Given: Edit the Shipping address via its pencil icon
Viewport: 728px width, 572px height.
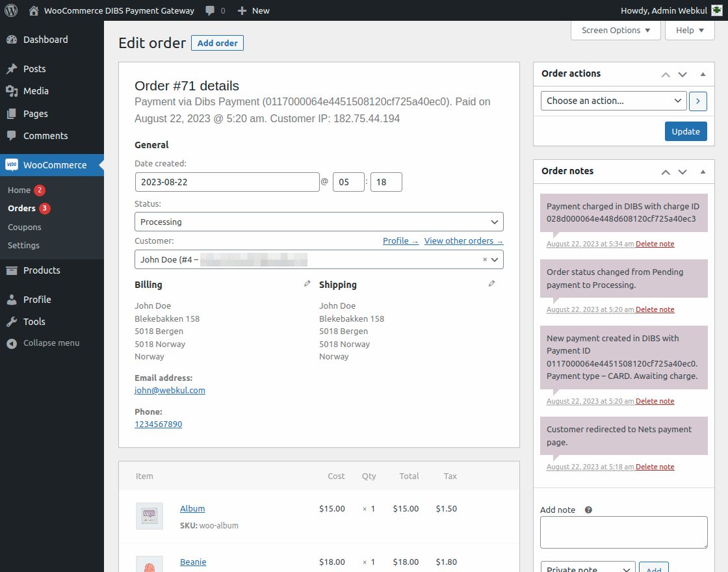Looking at the screenshot, I should (492, 283).
